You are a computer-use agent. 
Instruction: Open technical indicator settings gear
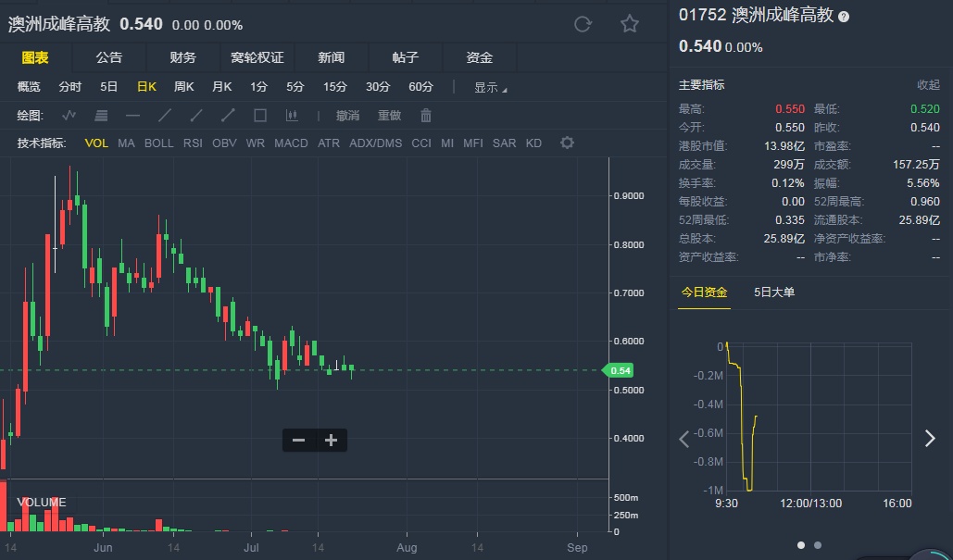pyautogui.click(x=567, y=143)
